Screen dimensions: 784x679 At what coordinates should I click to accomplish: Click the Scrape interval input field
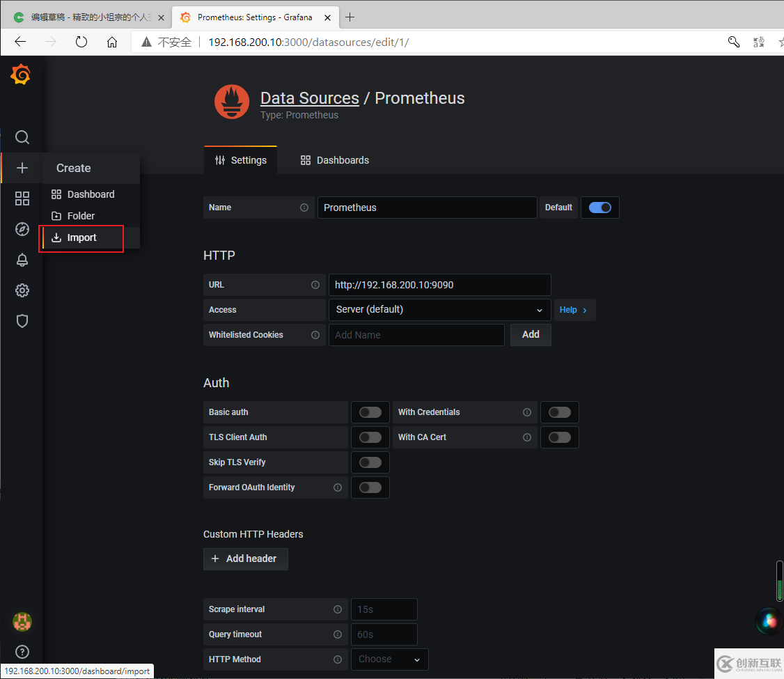coord(384,609)
